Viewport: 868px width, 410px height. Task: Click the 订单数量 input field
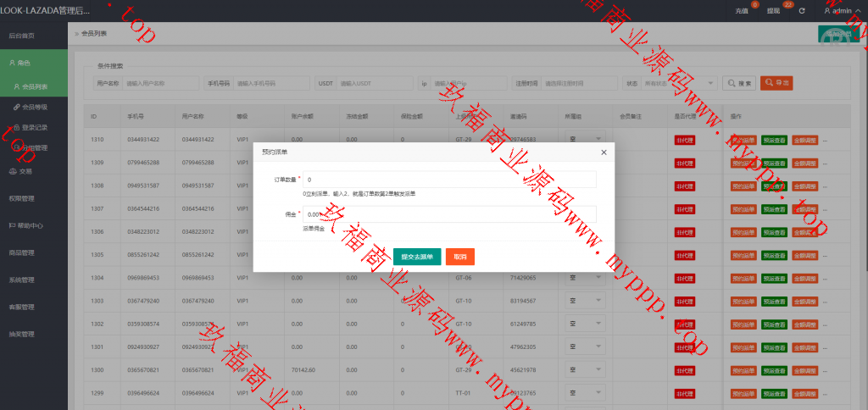[x=449, y=180]
